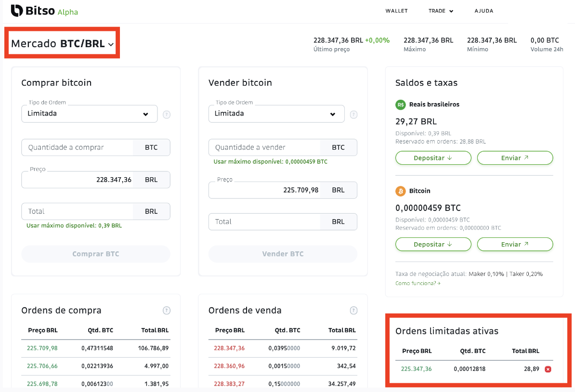Click active order quantity 0,00012818
The image size is (575, 392).
(470, 369)
